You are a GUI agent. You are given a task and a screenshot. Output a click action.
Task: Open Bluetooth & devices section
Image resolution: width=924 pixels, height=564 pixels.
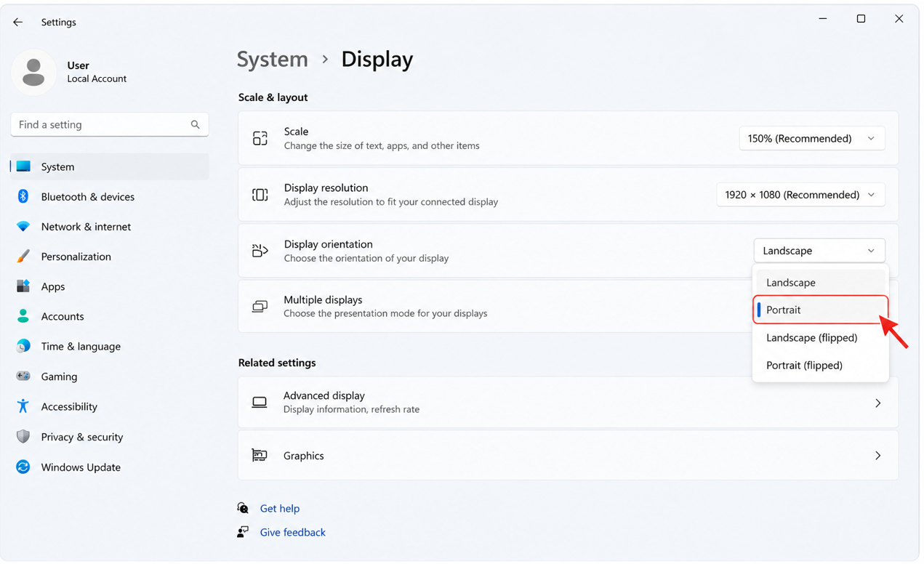pyautogui.click(x=87, y=196)
